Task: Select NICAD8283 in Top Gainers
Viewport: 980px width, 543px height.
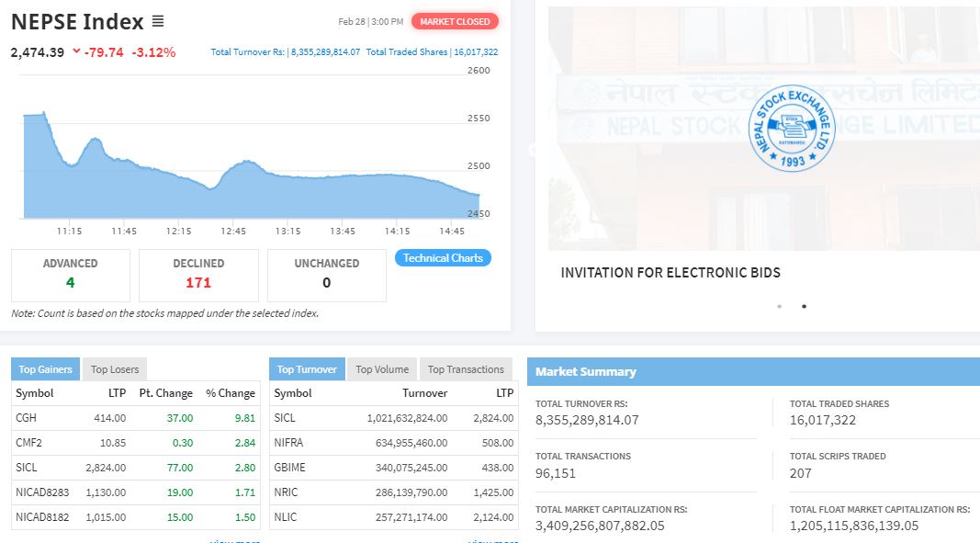Action: click(42, 492)
